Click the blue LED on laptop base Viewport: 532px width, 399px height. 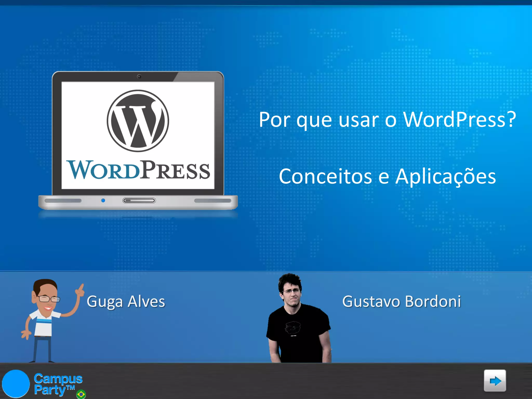[103, 201]
